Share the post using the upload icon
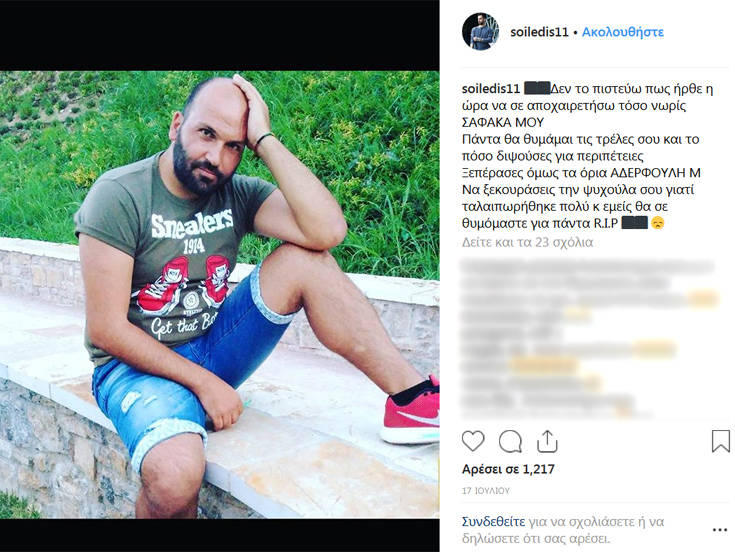Viewport: 735px width, 552px height. point(547,441)
